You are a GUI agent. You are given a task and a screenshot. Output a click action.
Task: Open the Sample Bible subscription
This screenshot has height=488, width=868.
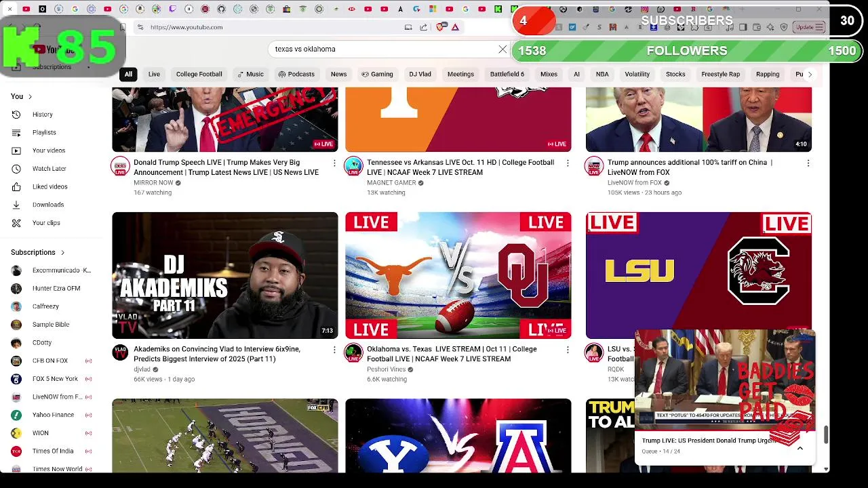point(51,325)
